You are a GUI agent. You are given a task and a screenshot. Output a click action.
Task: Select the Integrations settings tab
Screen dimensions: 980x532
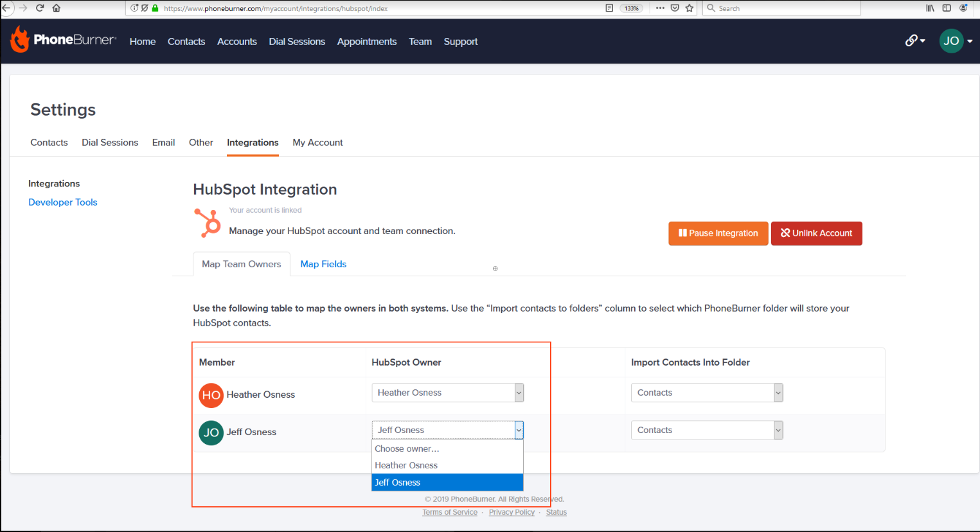point(253,142)
